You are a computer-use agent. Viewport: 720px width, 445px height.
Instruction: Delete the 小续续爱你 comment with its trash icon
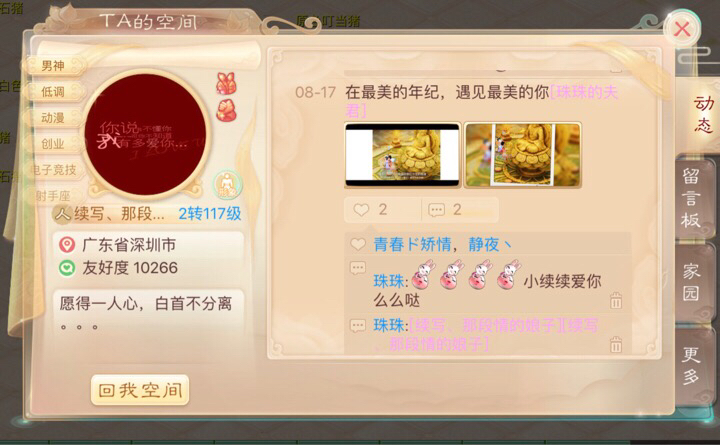click(x=616, y=301)
